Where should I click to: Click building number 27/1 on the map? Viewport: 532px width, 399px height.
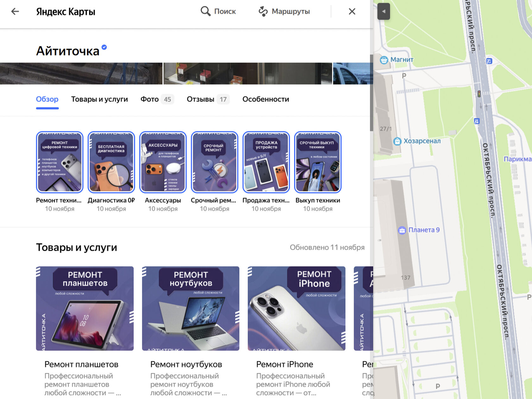386,129
